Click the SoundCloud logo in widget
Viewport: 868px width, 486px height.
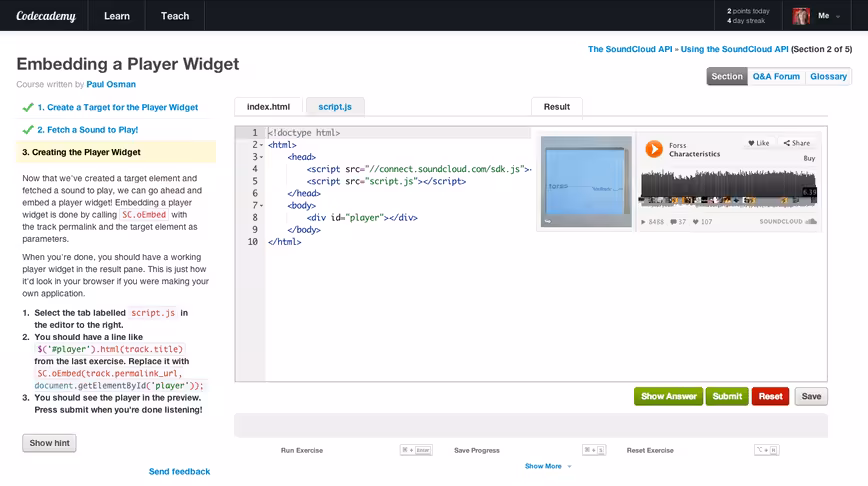point(788,221)
